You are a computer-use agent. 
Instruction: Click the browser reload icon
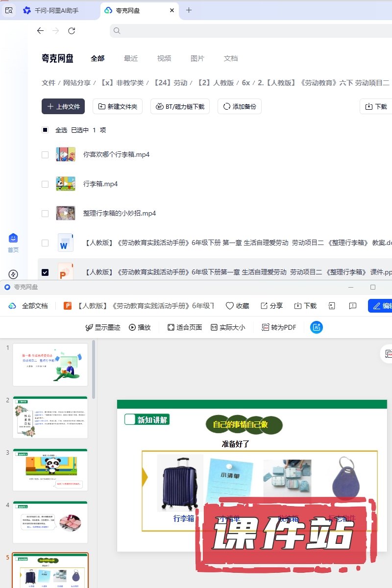point(72,31)
